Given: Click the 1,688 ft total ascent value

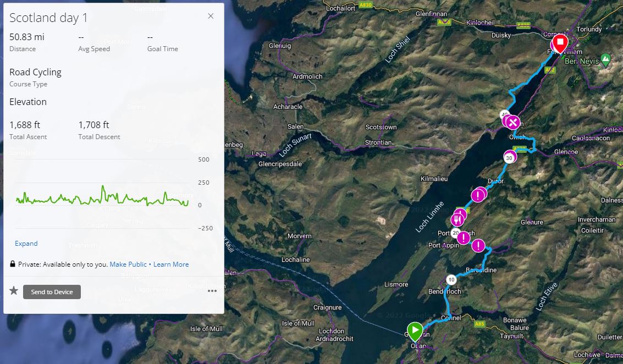Looking at the screenshot, I should point(25,125).
